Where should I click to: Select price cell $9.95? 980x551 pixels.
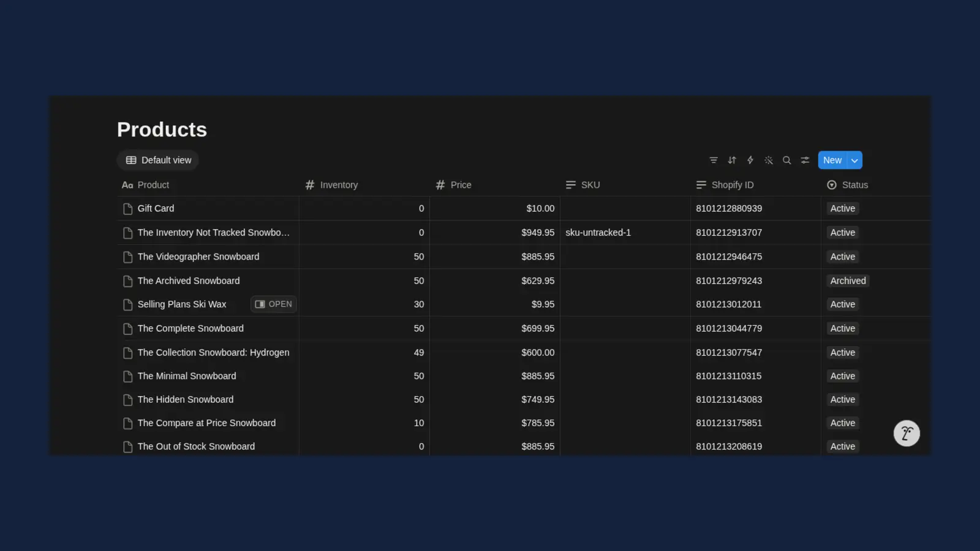click(x=495, y=304)
